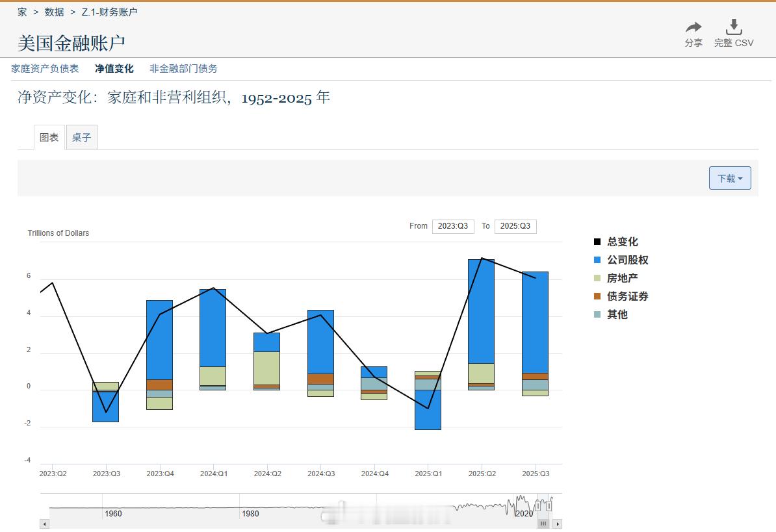Click the To date field 2025:Q3
776x532 pixels.
pos(515,226)
